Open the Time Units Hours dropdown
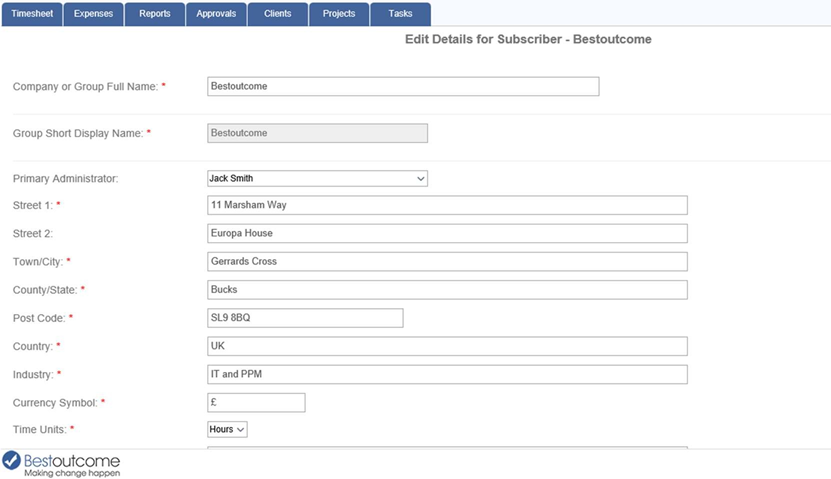Image resolution: width=831 pixels, height=479 pixels. coord(227,429)
